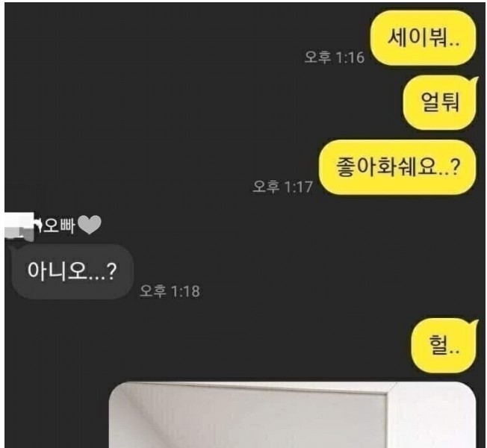Click the 오후 1:16 timestamp
487x448 pixels.
334,57
